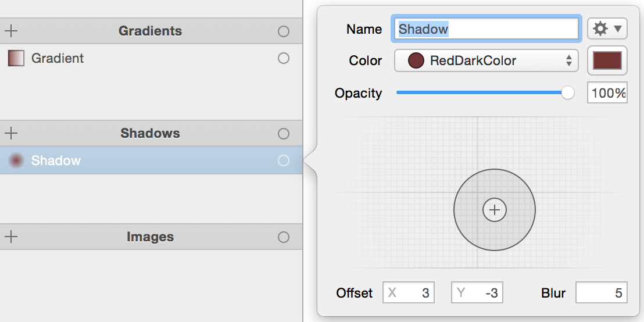
Task: Toggle the Shadows section circle indicator
Action: (284, 134)
